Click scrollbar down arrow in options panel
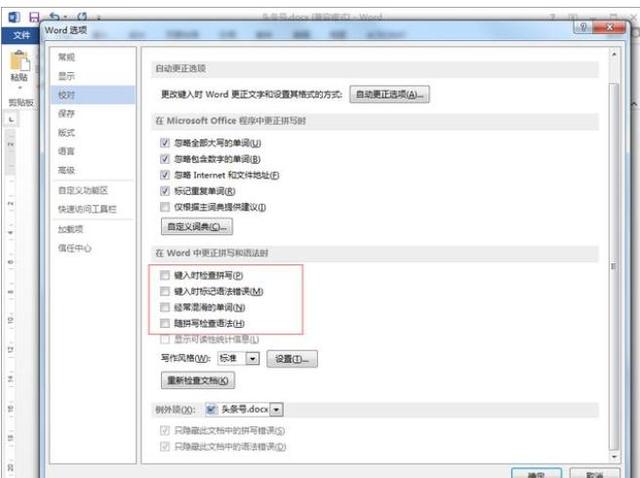The image size is (640, 478). 613,457
